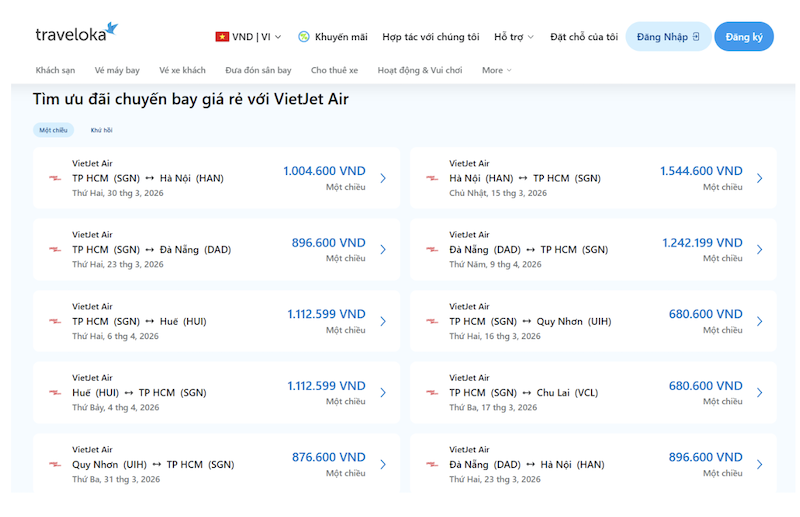Expand the More navigation dropdown

496,70
